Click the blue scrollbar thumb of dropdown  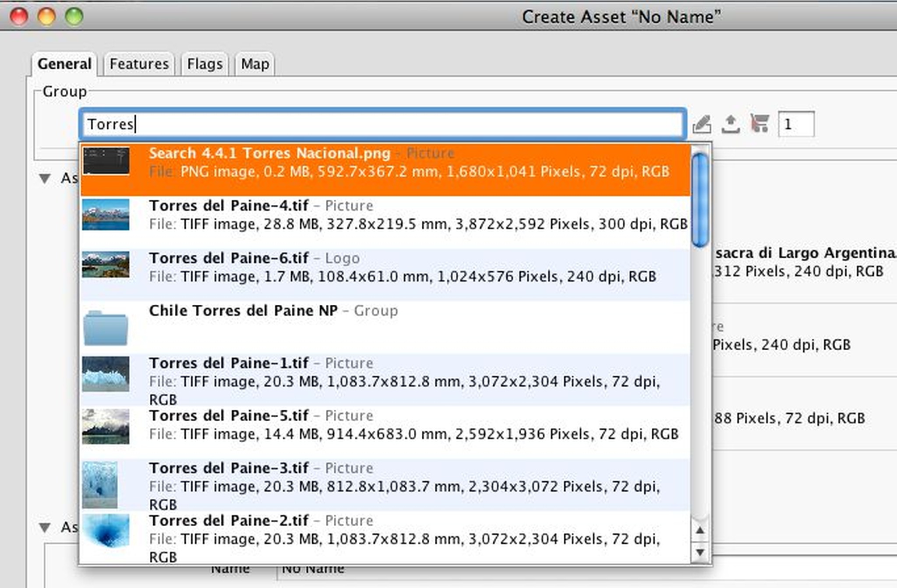pyautogui.click(x=700, y=199)
